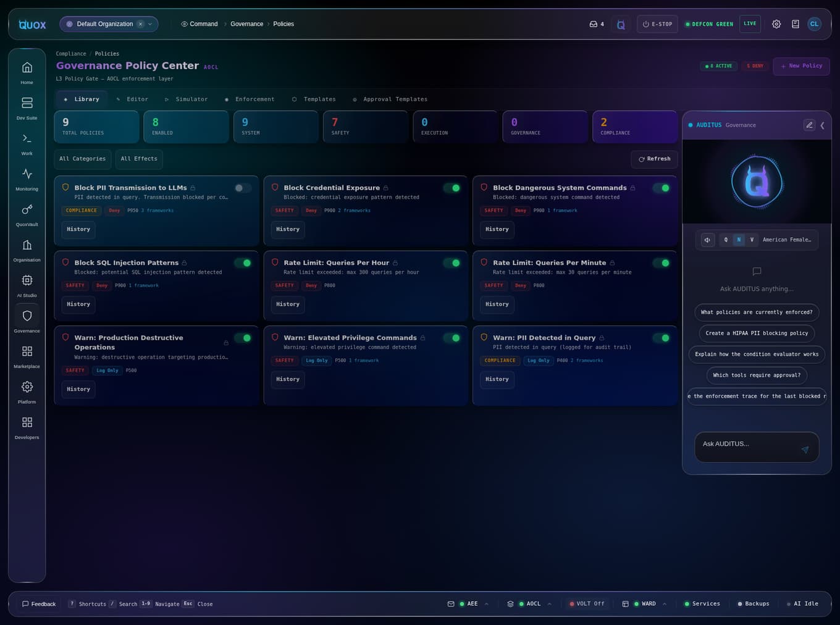Click the E-STOP button
Viewport: 840px width, 625px height.
[657, 24]
